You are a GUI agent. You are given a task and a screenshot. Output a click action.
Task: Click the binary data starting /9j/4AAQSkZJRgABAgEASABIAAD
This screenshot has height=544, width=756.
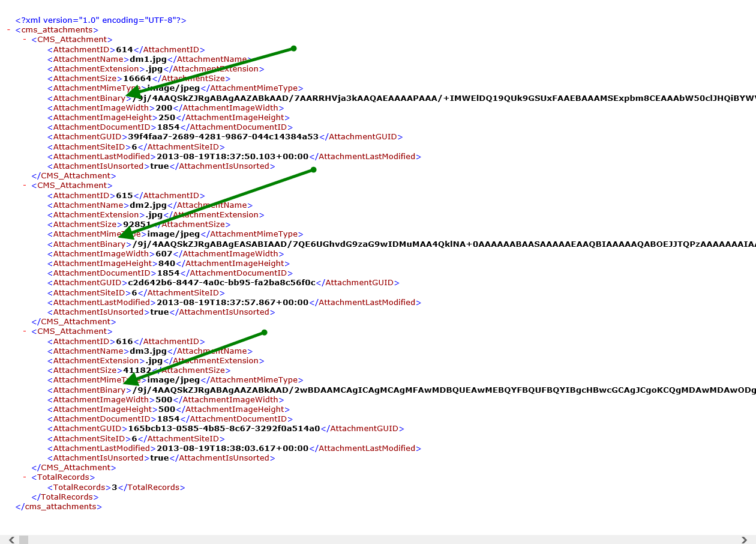click(443, 244)
